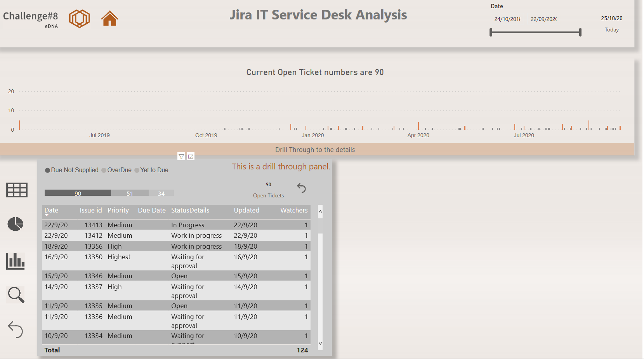Sort table by Watchers column header
Screen dimensions: 644x359
(294, 210)
